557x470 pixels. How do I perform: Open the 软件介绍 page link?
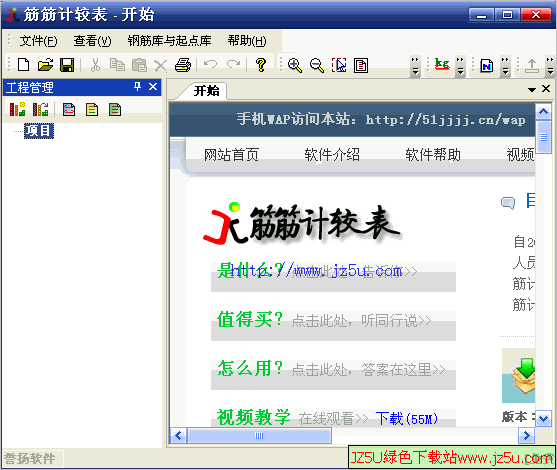click(332, 155)
